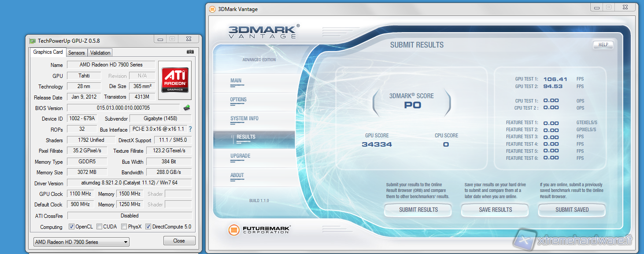Image resolution: width=644 pixels, height=254 pixels.
Task: Open the AMD Radeon HD 7900 Series dropdown
Action: pyautogui.click(x=81, y=242)
